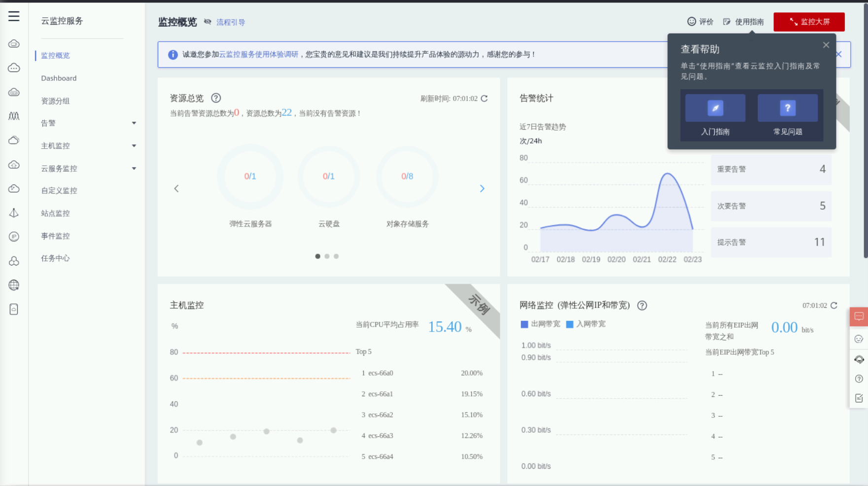Click ecs-66a0 in the Top 5 list
This screenshot has width=868, height=486.
381,373
